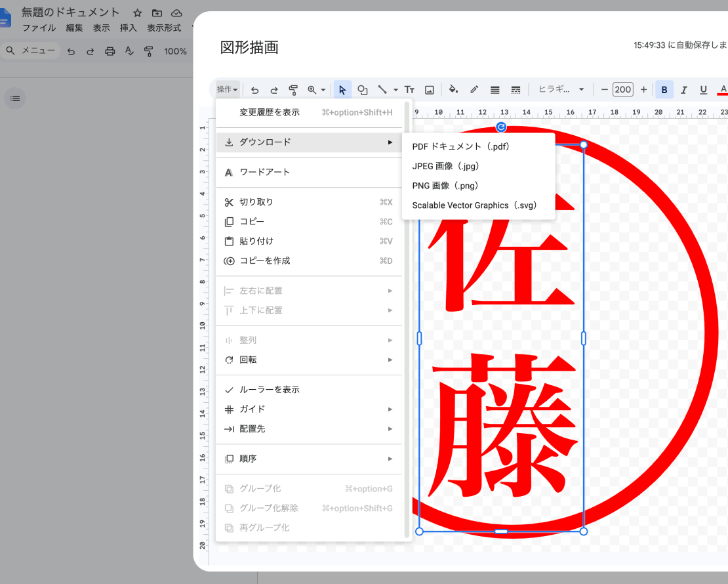This screenshot has width=728, height=584.
Task: Star the 無題のドキュメント document
Action: (138, 13)
